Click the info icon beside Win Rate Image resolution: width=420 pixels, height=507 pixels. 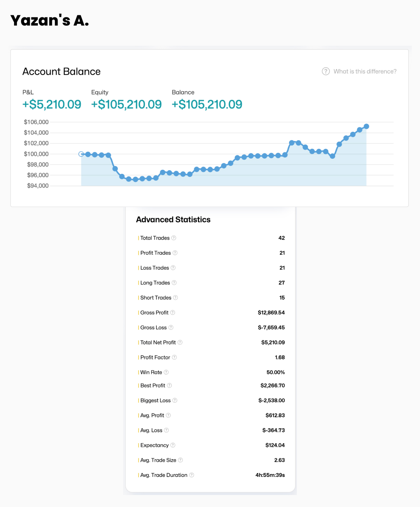pyautogui.click(x=166, y=372)
